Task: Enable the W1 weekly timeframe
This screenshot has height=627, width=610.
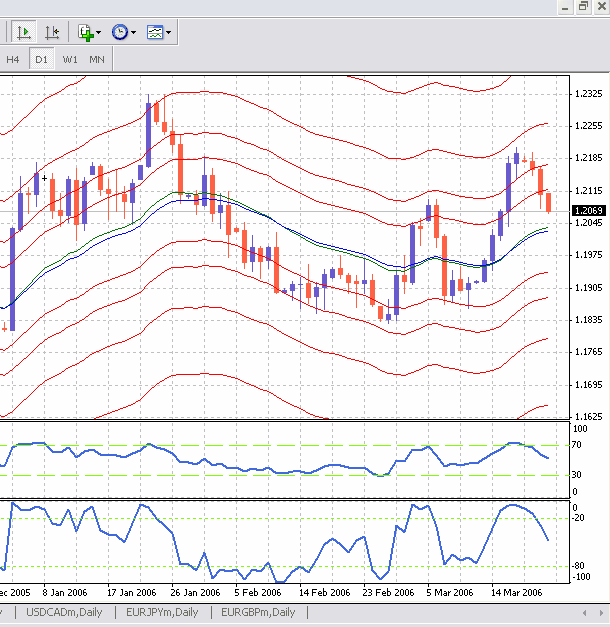Action: coord(69,59)
